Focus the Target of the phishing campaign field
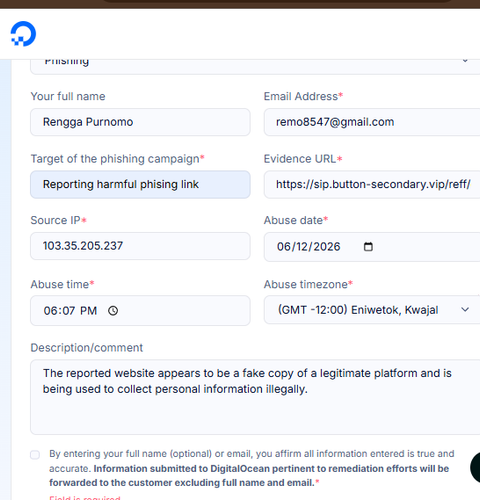This screenshot has width=480, height=500. coord(140,184)
